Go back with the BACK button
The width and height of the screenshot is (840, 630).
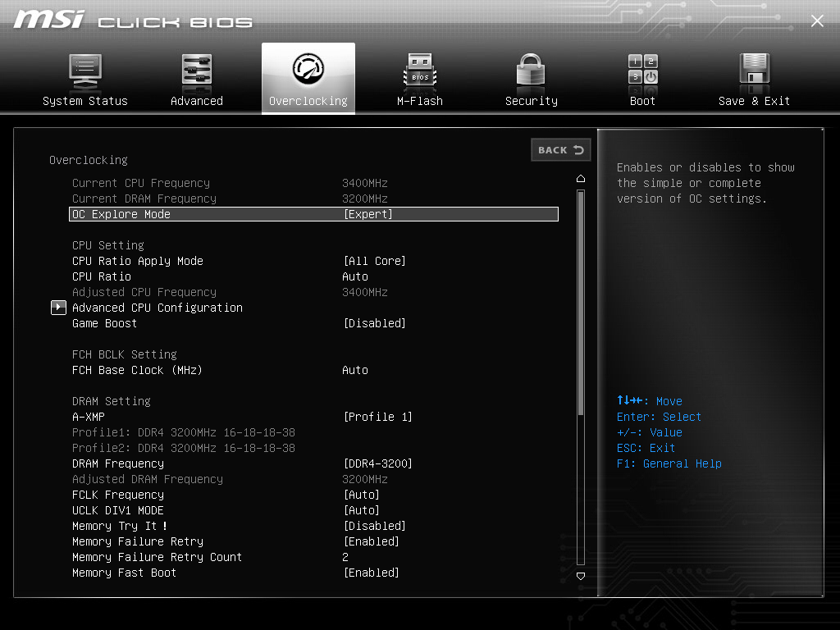point(560,150)
